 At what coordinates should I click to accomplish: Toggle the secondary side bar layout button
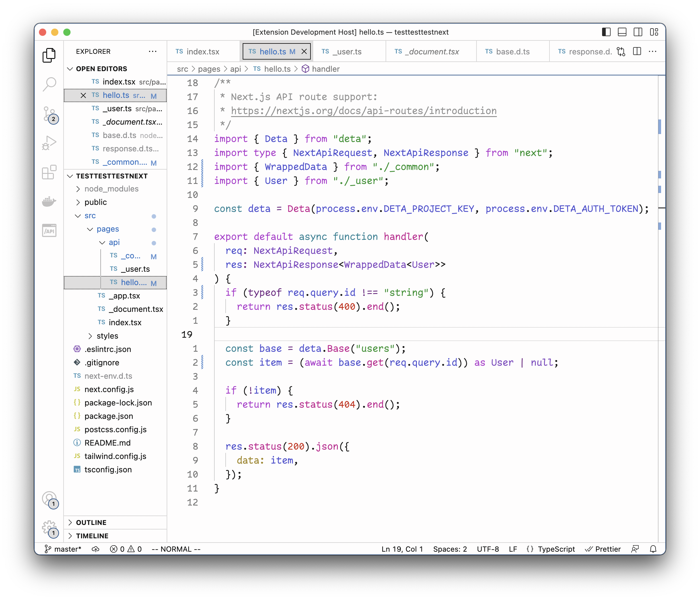(638, 32)
